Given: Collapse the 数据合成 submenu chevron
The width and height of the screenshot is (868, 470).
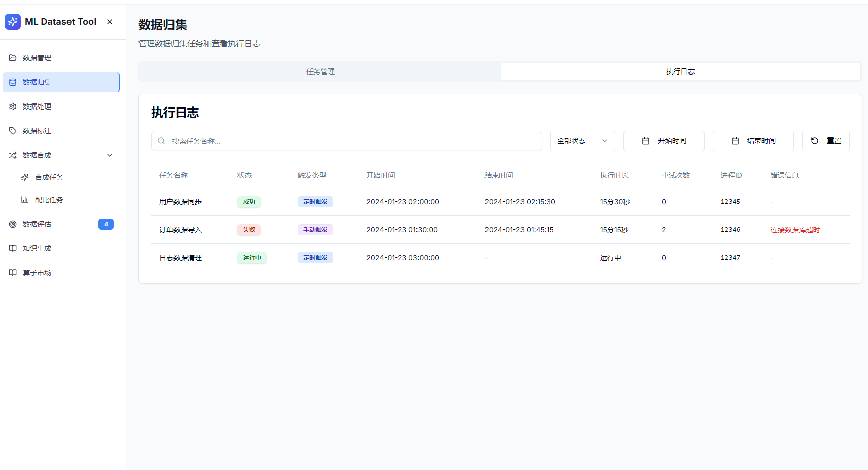Looking at the screenshot, I should tap(110, 155).
